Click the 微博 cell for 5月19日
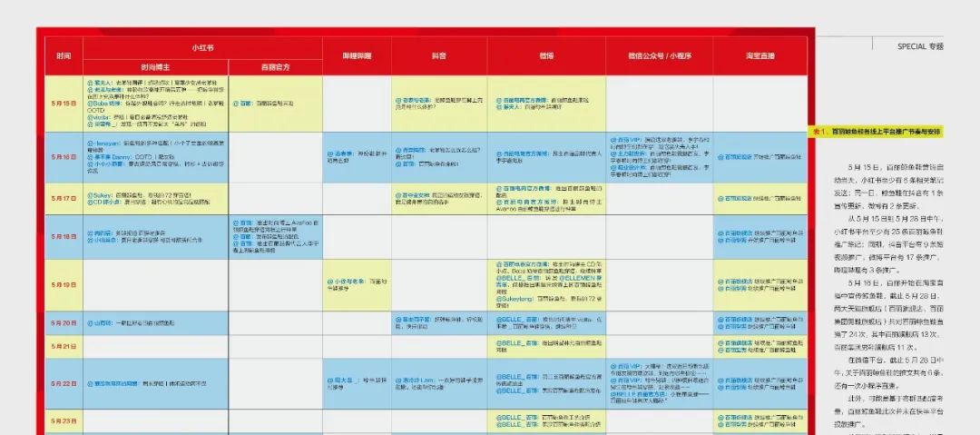This screenshot has width=980, height=435. pos(546,285)
